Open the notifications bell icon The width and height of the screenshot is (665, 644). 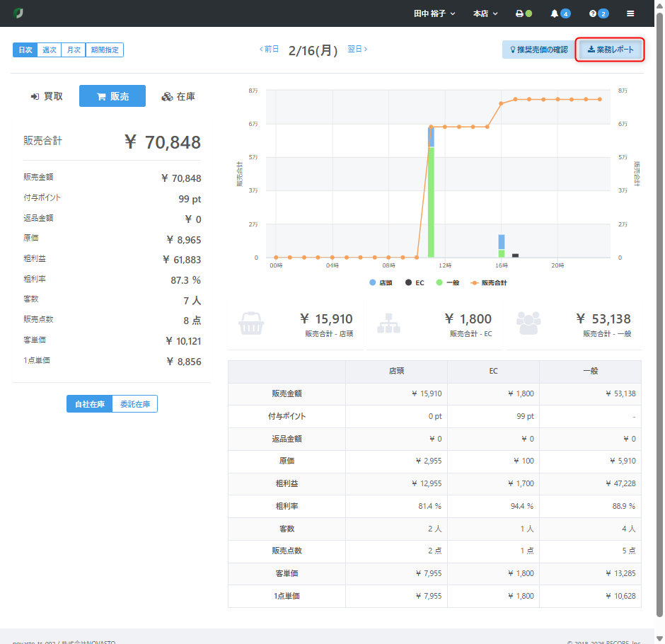click(555, 13)
